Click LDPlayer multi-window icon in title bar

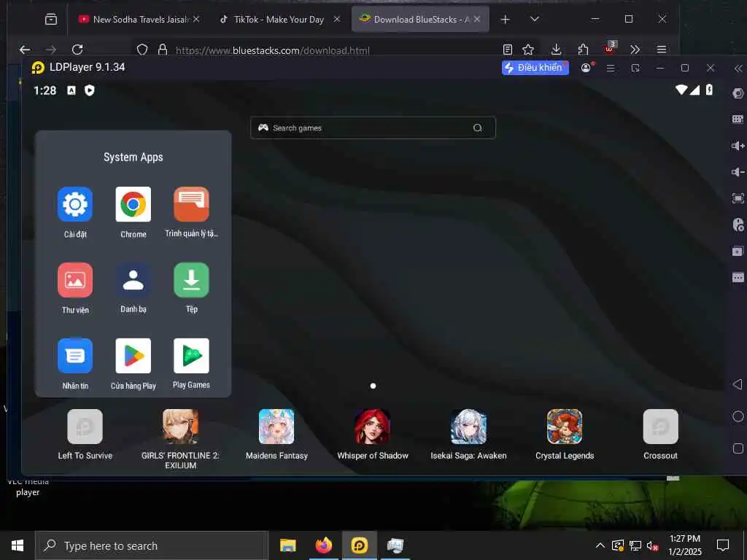pos(635,68)
